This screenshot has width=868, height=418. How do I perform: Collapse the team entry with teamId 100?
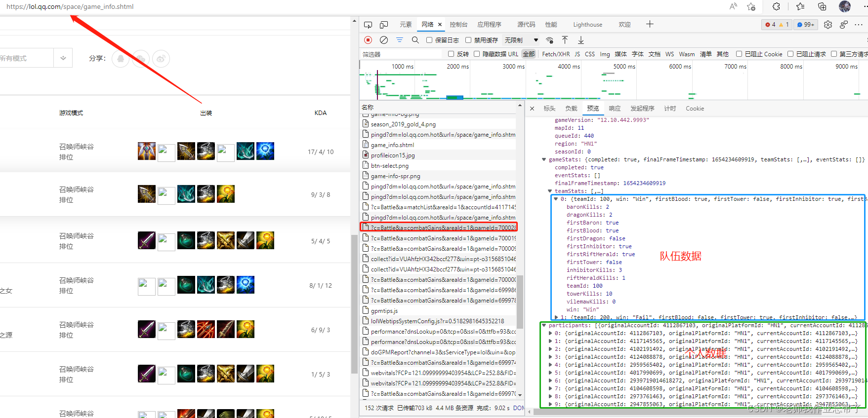pyautogui.click(x=556, y=199)
